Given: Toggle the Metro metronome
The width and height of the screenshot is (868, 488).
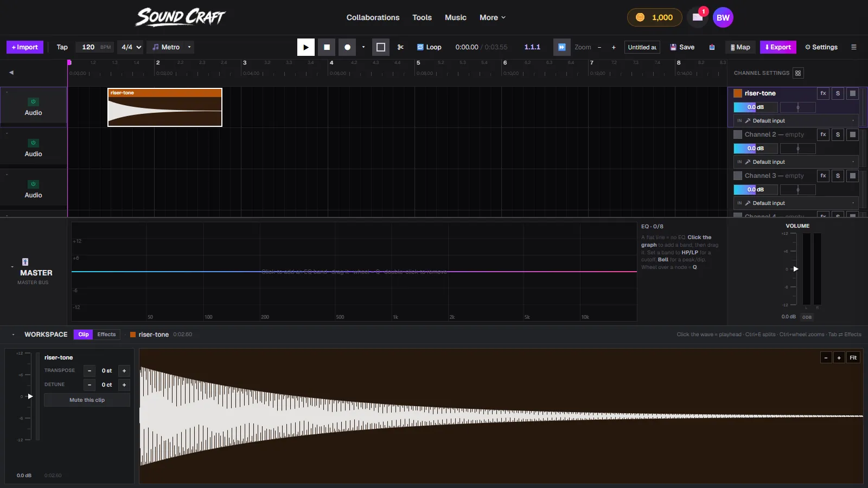Looking at the screenshot, I should click(166, 47).
